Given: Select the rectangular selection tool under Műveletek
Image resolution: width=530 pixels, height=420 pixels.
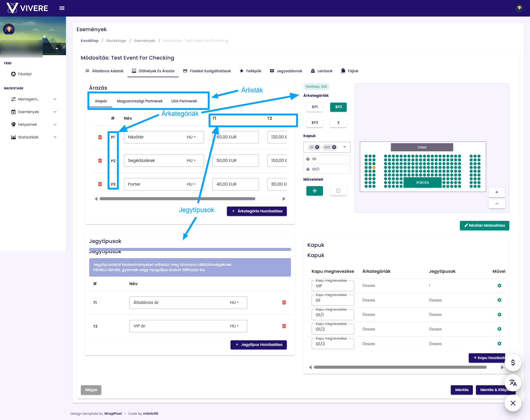Looking at the screenshot, I should tap(338, 191).
